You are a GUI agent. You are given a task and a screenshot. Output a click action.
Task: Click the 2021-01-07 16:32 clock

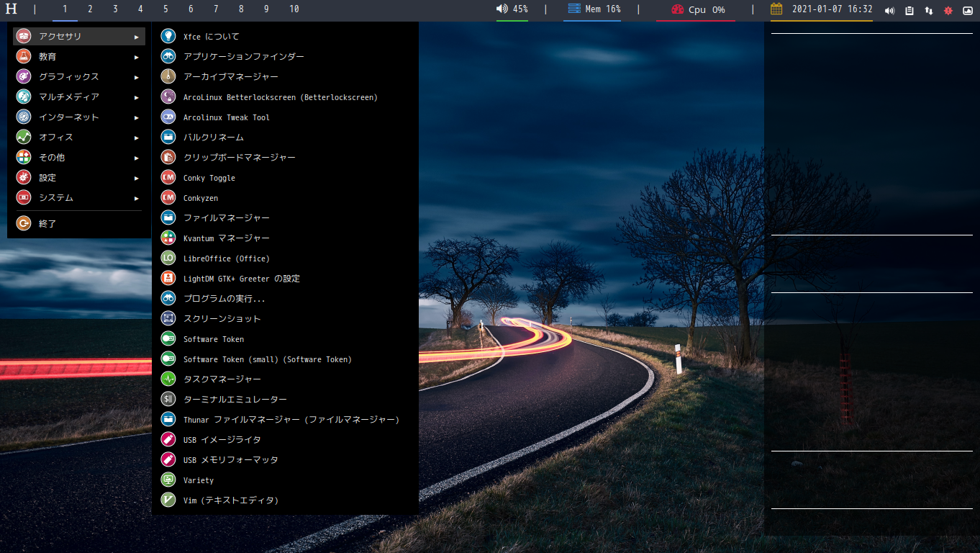point(832,9)
